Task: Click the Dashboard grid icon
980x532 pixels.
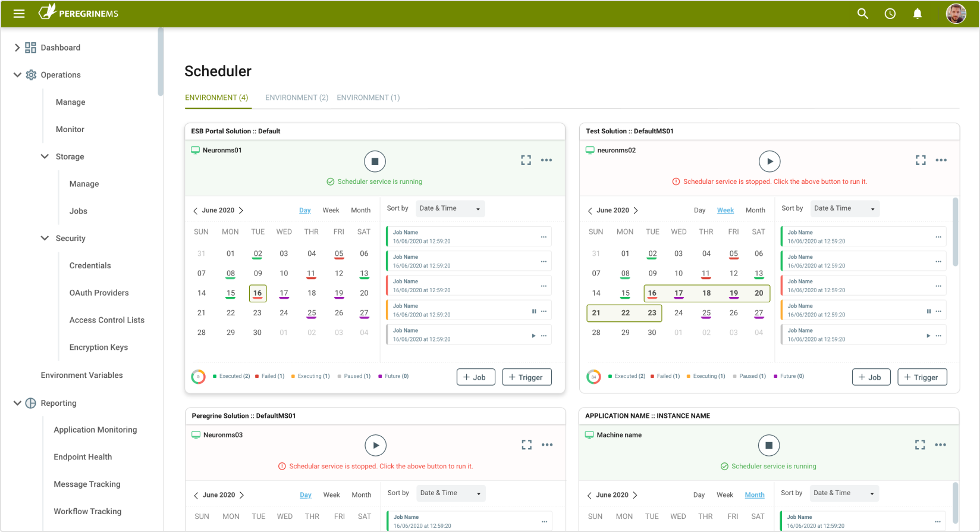Action: 30,48
